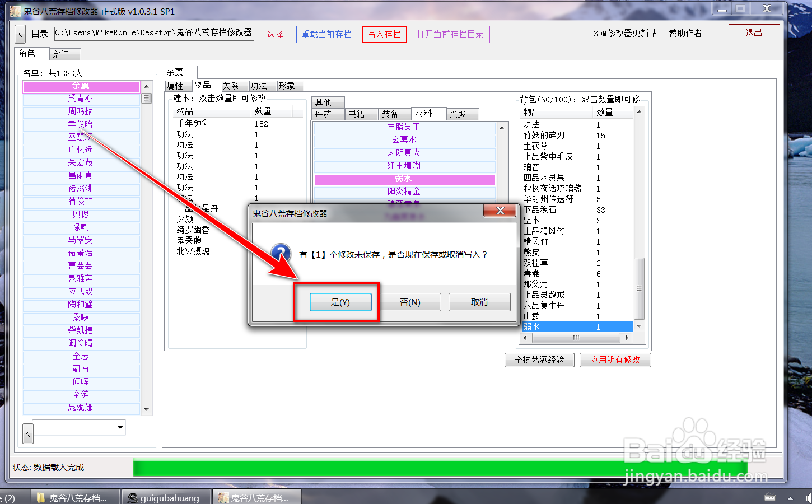Screen dimensions: 812x504
Task: Click 应用所有修改 button
Action: [615, 360]
